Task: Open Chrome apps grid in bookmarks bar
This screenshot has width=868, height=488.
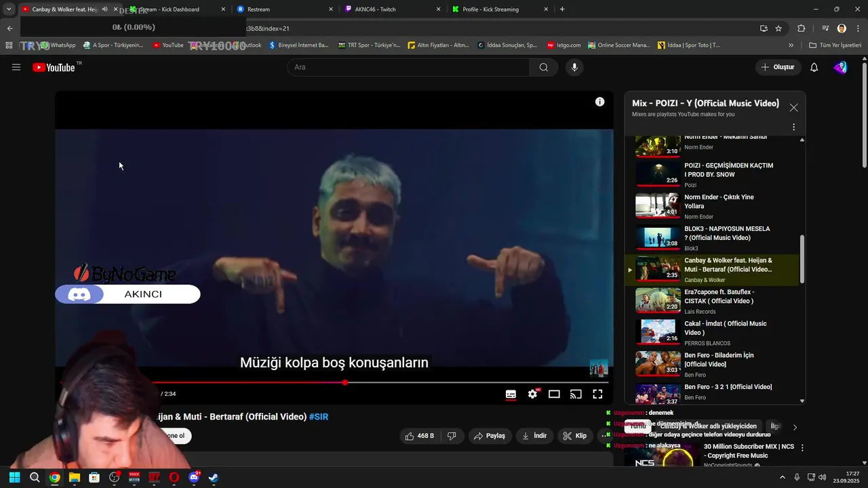Action: point(9,45)
